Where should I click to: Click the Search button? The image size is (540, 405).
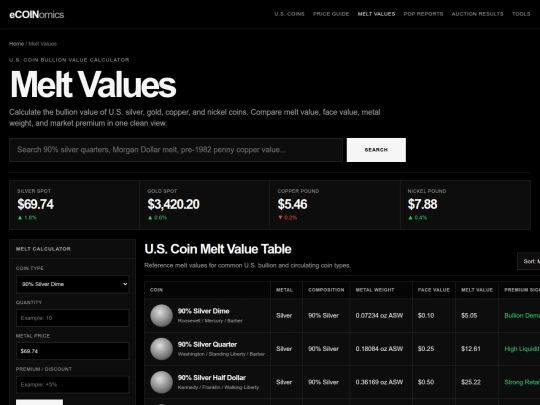pyautogui.click(x=376, y=150)
